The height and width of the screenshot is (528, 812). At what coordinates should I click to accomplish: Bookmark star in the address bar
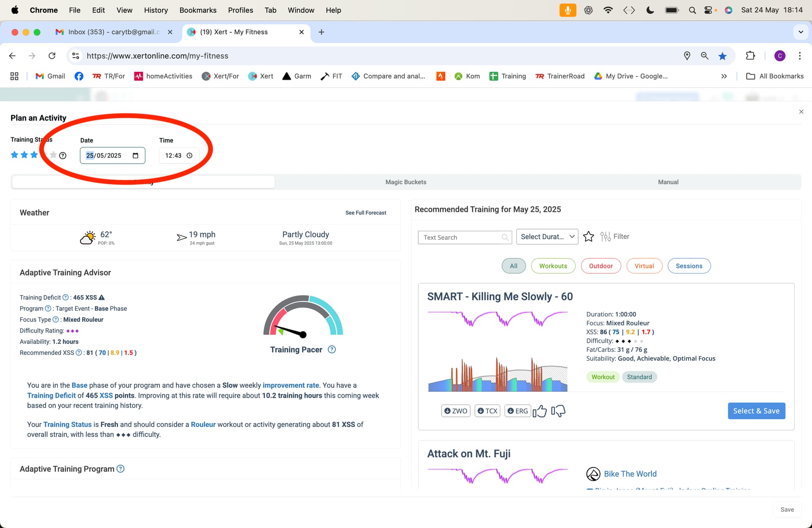[722, 56]
